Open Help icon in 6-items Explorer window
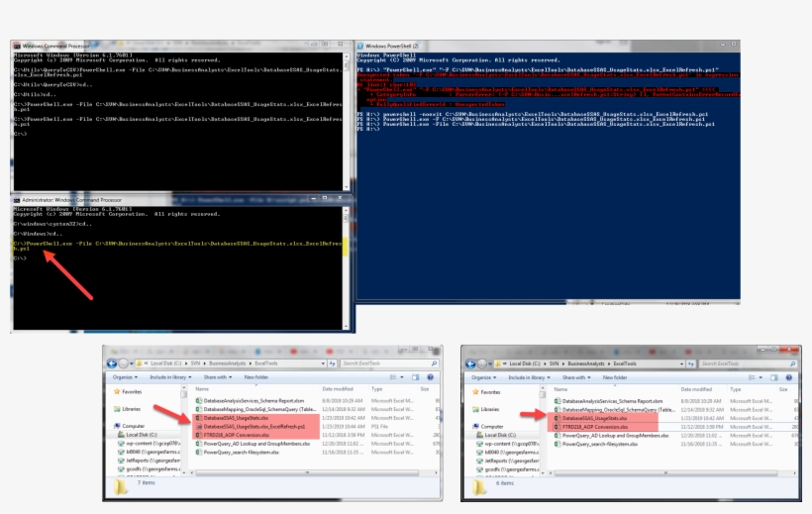812x514 pixels. coord(788,377)
